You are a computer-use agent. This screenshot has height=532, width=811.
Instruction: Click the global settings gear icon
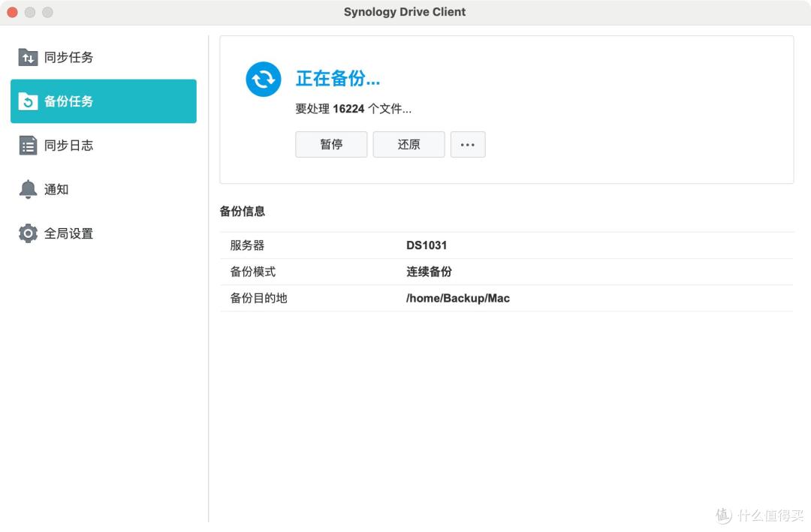coord(28,233)
